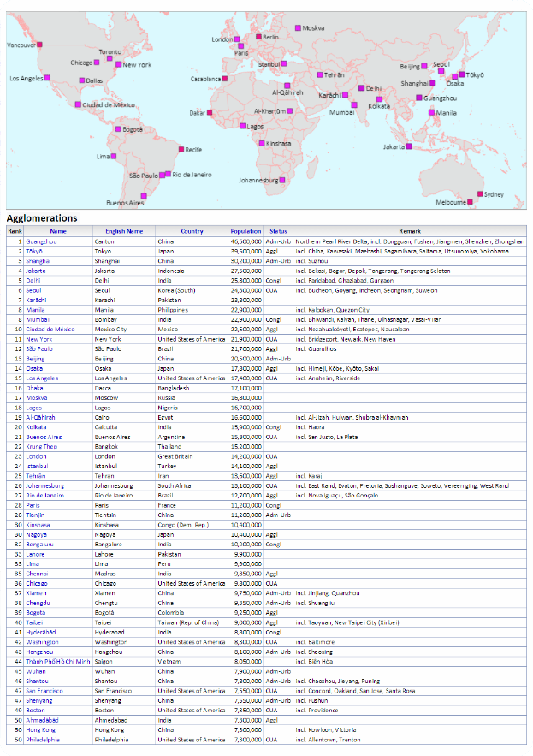Screen dimensions: 533x756
Task: Open the Guangzhou link in the table
Action: 41,241
